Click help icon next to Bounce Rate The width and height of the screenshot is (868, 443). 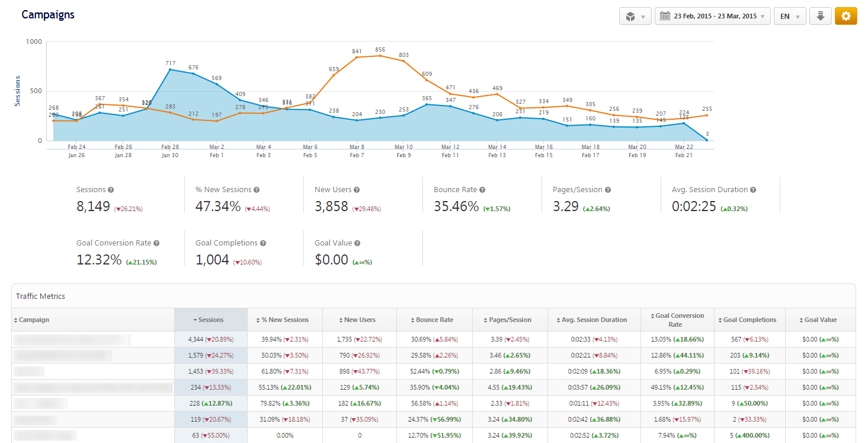click(482, 190)
